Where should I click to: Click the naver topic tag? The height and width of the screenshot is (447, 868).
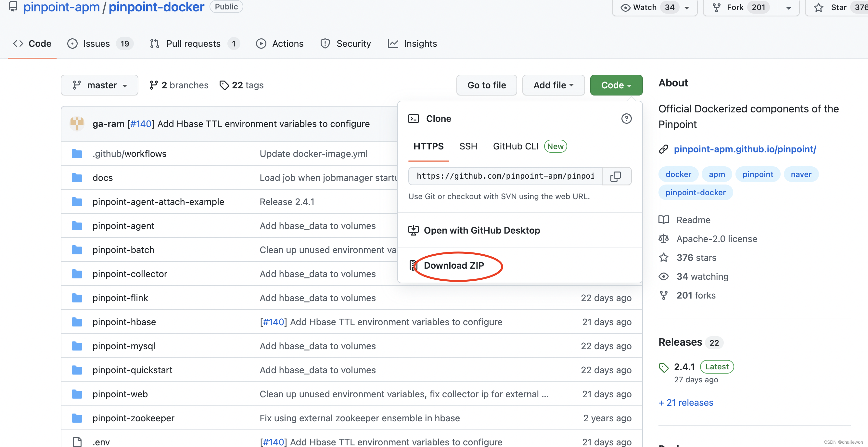pos(801,174)
